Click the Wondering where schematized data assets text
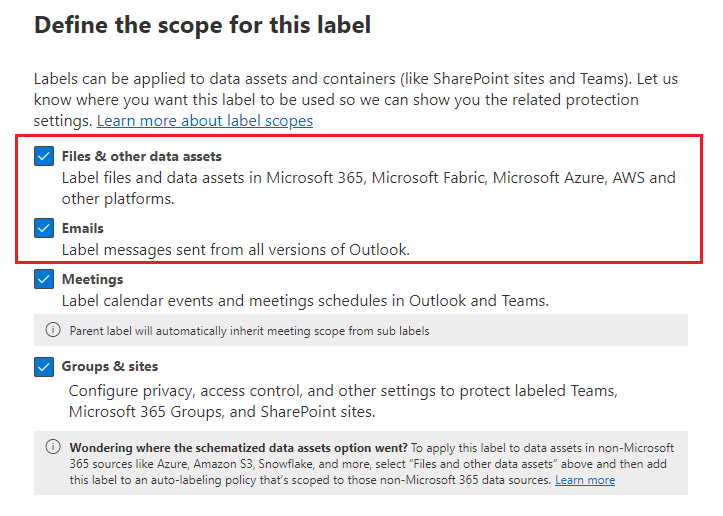The height and width of the screenshot is (516, 723). (238, 448)
